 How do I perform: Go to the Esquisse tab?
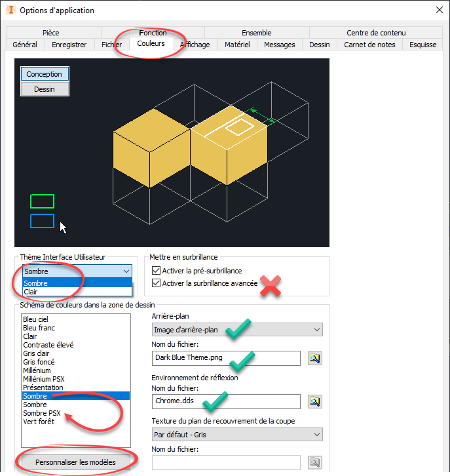point(424,45)
